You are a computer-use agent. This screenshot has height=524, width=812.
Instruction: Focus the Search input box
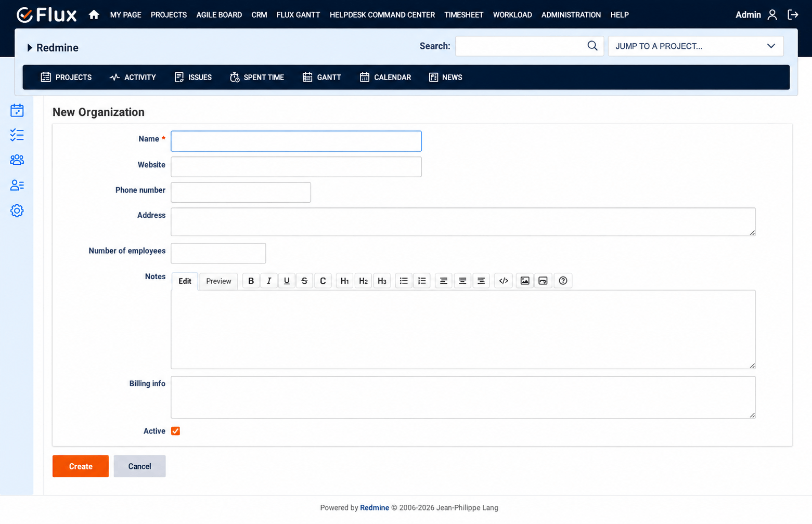530,46
